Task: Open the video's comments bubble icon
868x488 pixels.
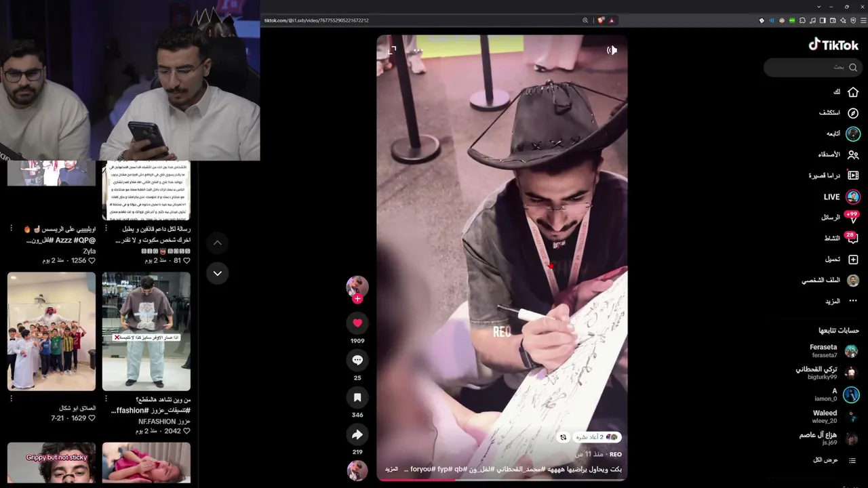Action: [x=357, y=360]
